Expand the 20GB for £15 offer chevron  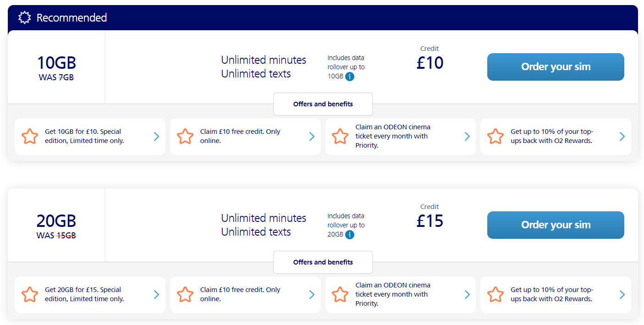click(x=156, y=295)
